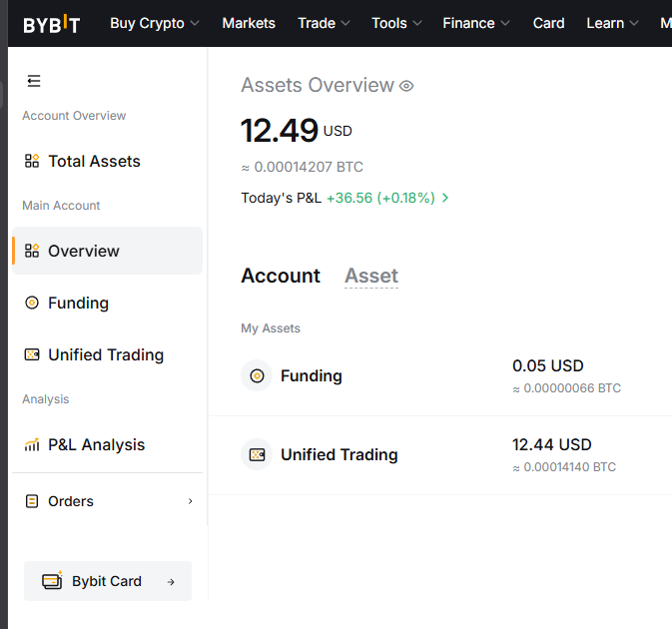The image size is (672, 629).
Task: Click the ≈ 0.00014140 BTC value
Action: [564, 467]
